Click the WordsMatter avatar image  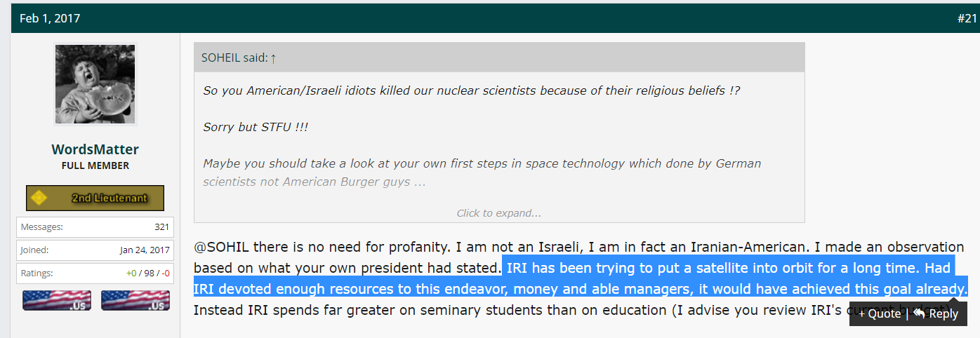pyautogui.click(x=95, y=84)
